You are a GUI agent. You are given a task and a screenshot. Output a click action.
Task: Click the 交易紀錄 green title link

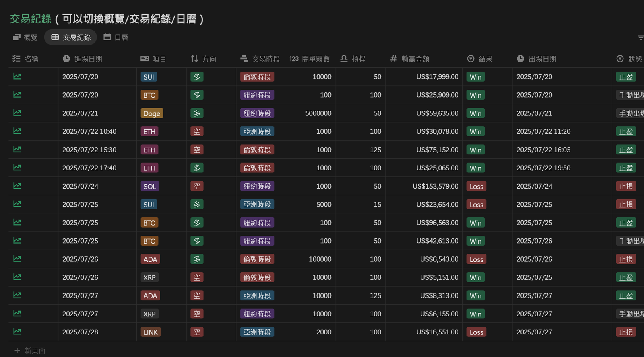[31, 19]
